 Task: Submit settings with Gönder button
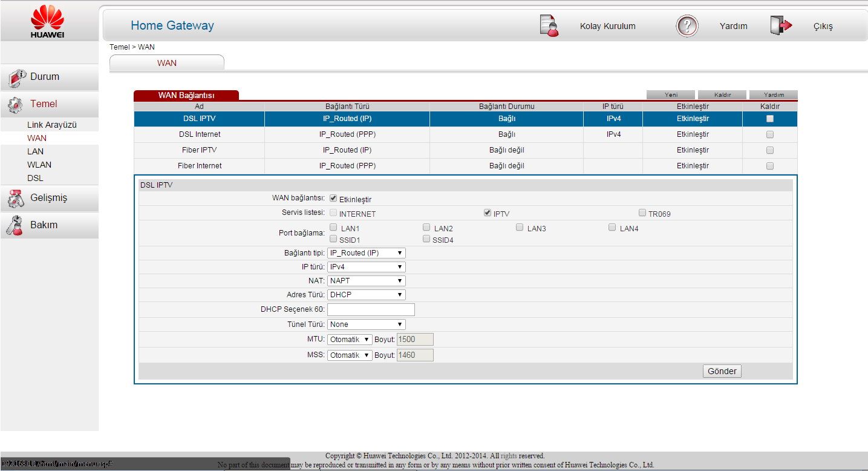(722, 371)
